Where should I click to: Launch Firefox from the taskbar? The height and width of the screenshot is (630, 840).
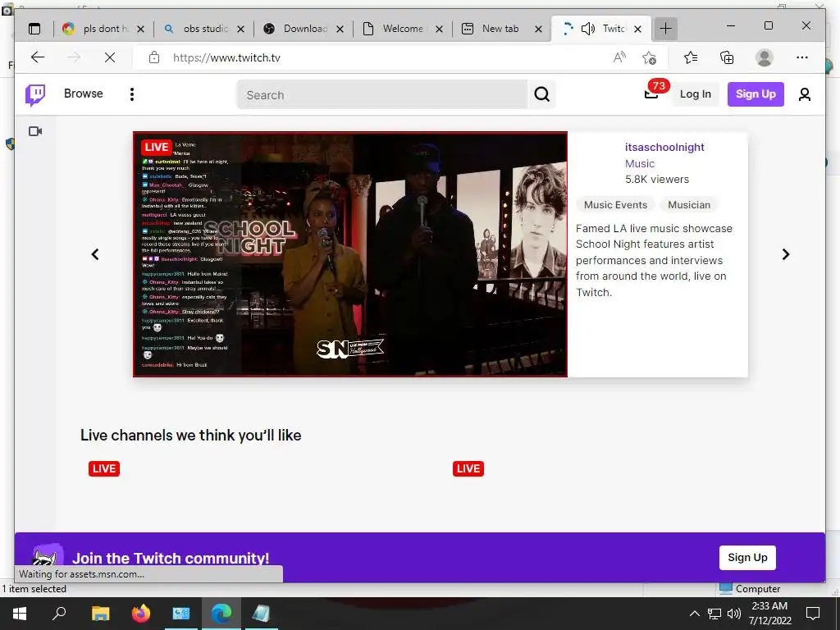pyautogui.click(x=141, y=614)
